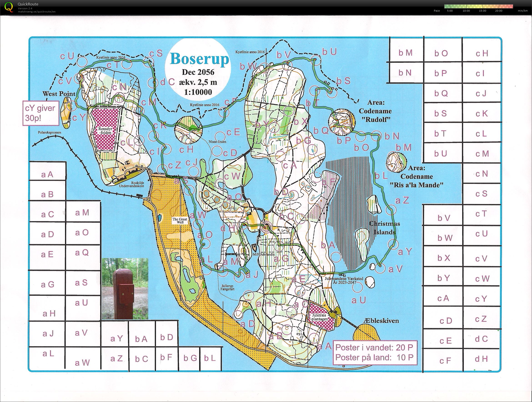532x402 pixels.
Task: Click the 'Boserup' map title
Action: [x=199, y=58]
